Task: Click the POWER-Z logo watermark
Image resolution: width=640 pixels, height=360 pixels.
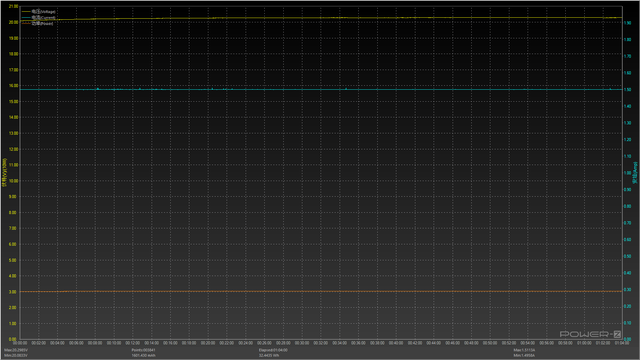Action: pos(590,334)
